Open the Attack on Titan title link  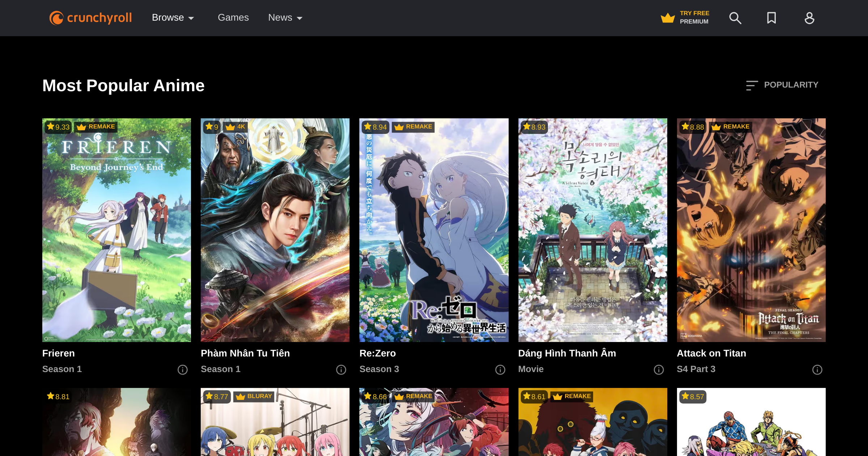(711, 353)
